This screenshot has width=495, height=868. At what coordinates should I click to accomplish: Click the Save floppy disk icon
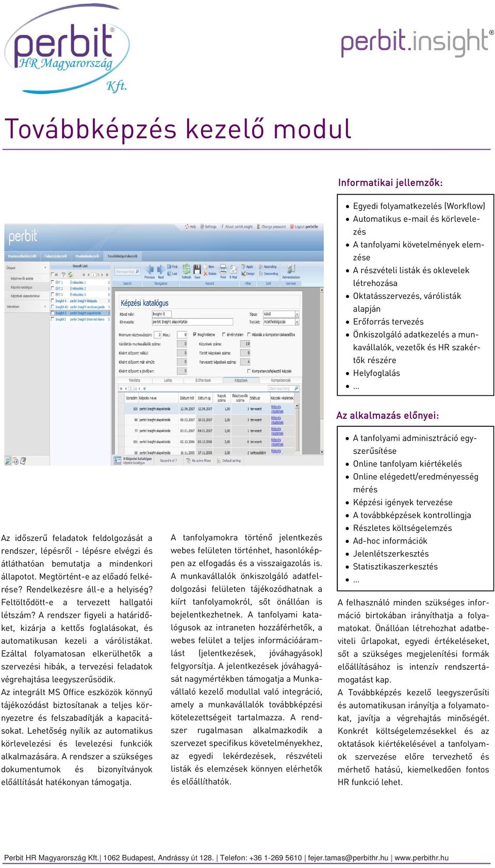pos(197,269)
